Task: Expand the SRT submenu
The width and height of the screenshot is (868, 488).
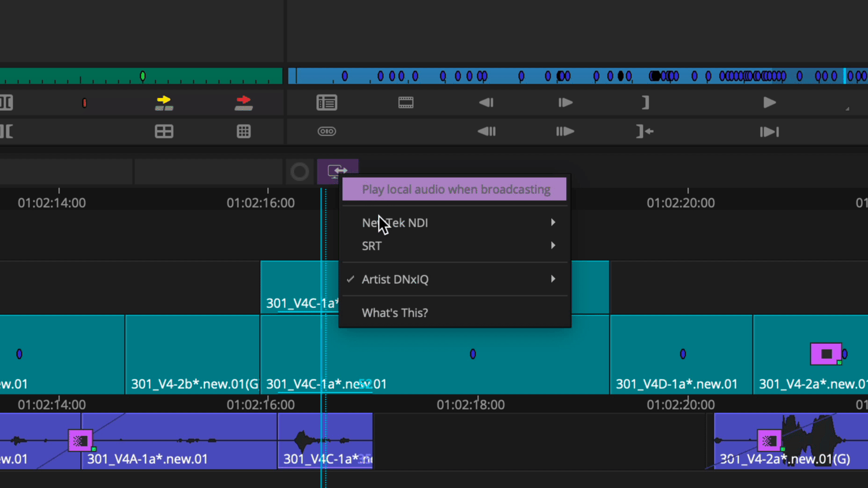Action: [x=552, y=245]
